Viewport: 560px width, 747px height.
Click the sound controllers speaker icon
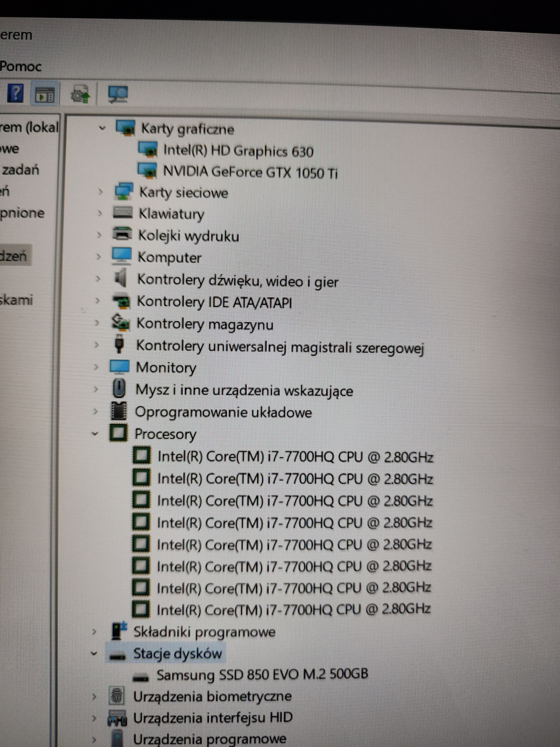coord(120,278)
